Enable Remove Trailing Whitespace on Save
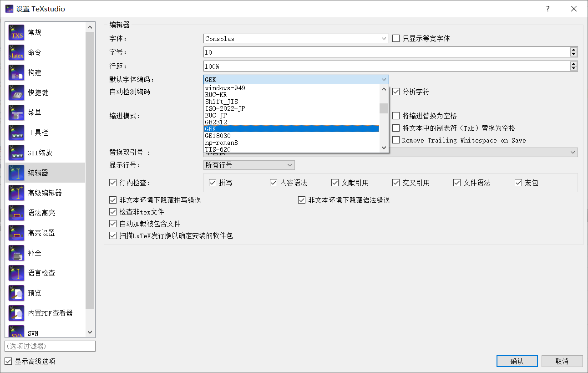This screenshot has width=588, height=373. point(395,140)
